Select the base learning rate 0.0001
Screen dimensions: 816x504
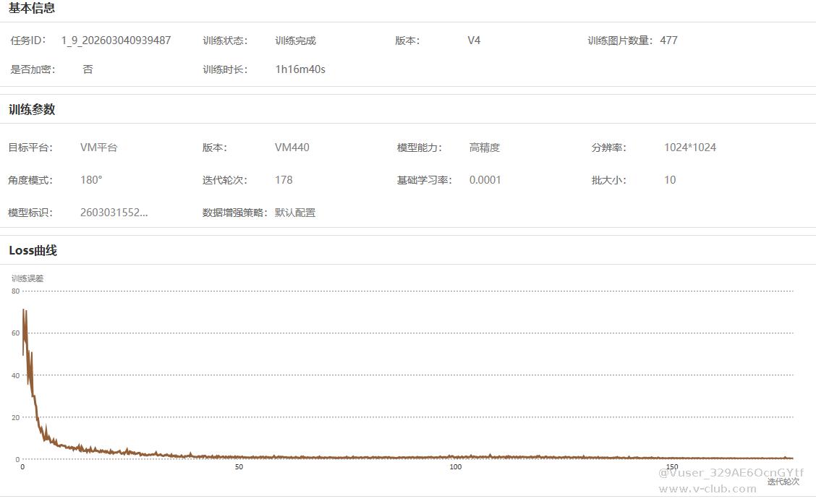click(485, 180)
